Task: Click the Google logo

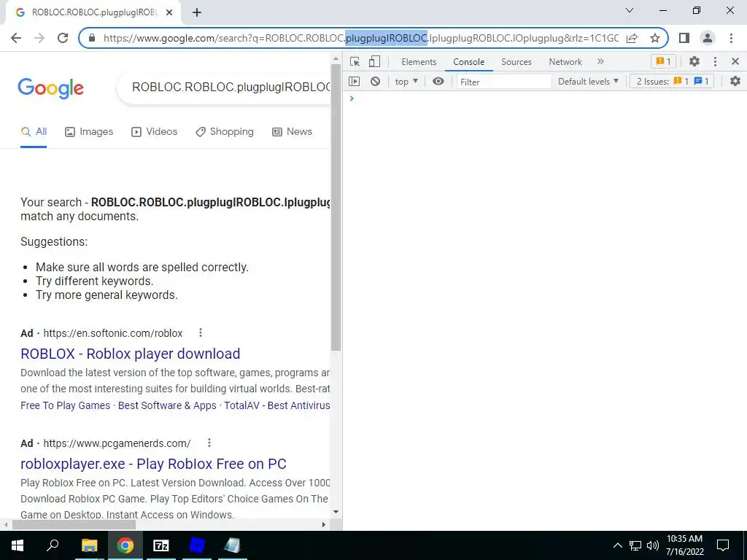Action: (x=50, y=88)
